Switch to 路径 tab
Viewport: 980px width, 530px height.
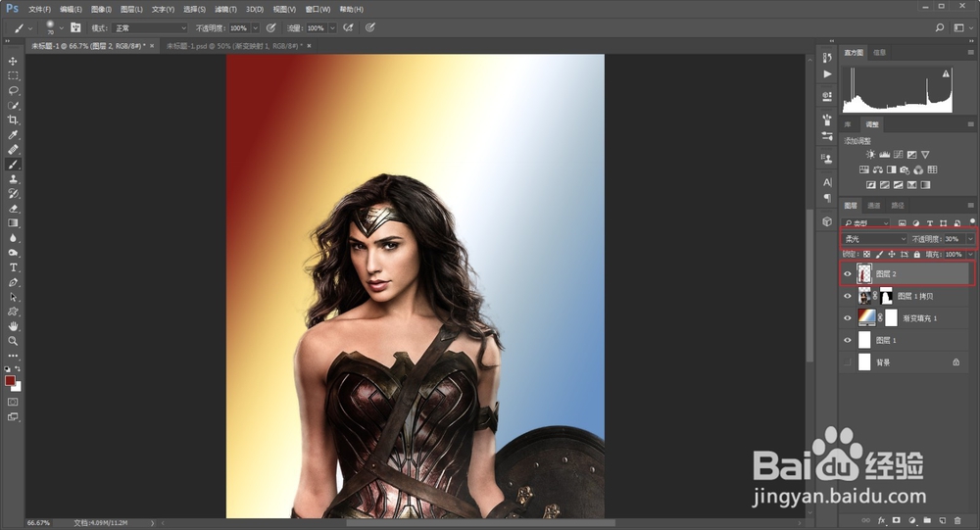(898, 206)
